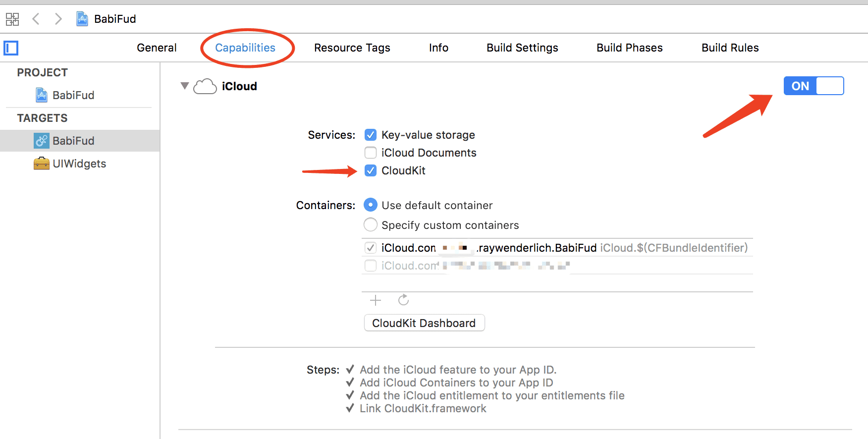Go forward with the right chevron

pos(58,19)
